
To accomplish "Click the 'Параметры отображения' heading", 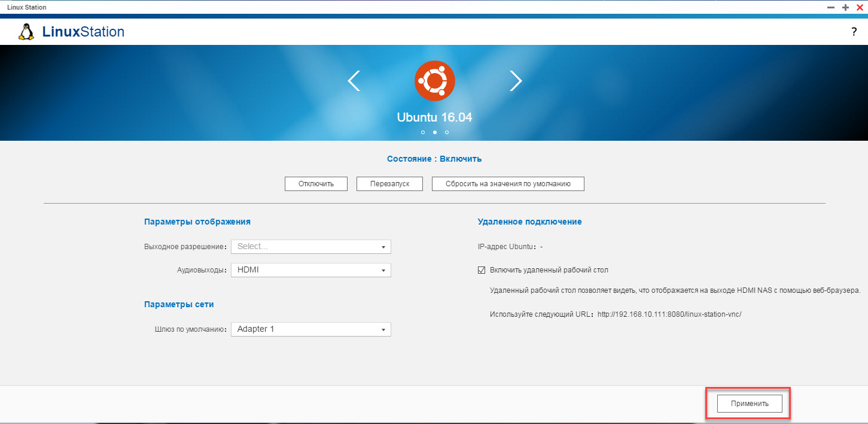I will click(x=197, y=222).
